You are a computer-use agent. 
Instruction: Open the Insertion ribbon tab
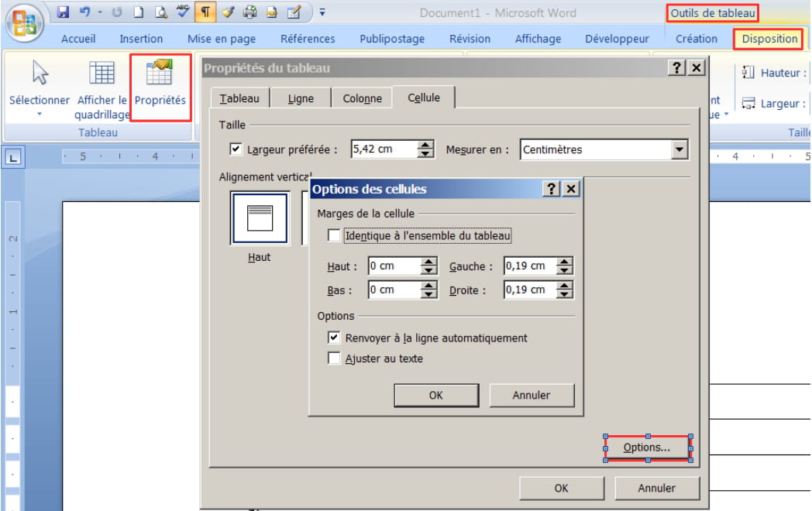141,39
